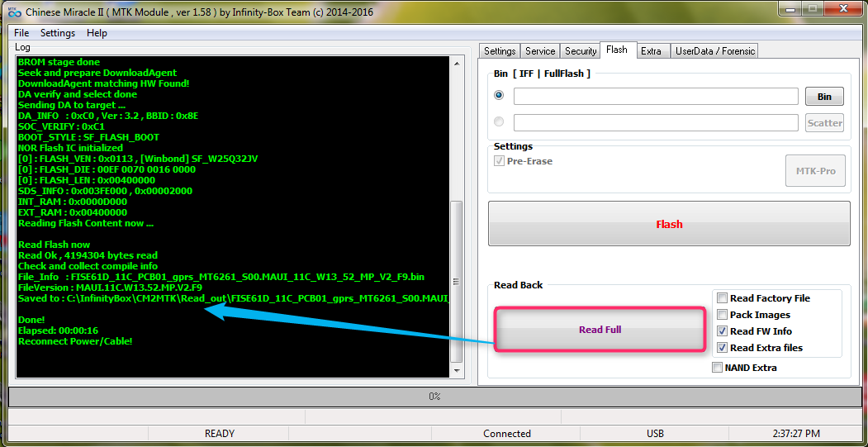The height and width of the screenshot is (447, 868).
Task: Click the Scatter file path field
Action: 656,122
